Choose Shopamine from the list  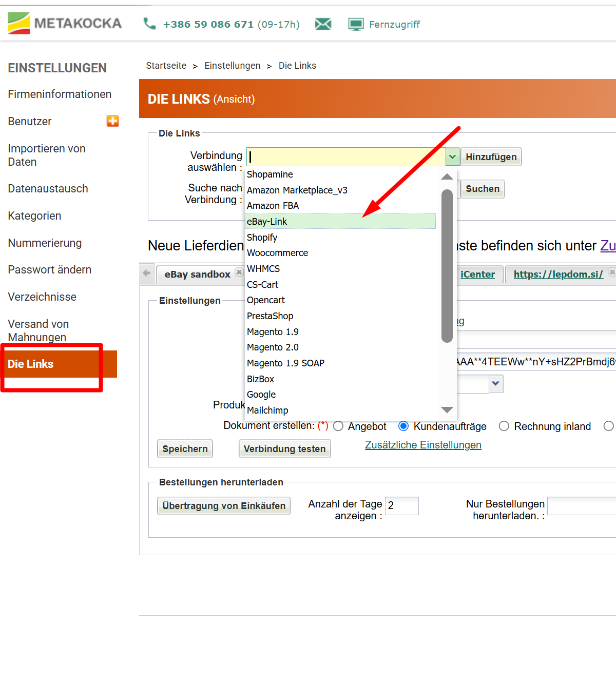click(341, 174)
